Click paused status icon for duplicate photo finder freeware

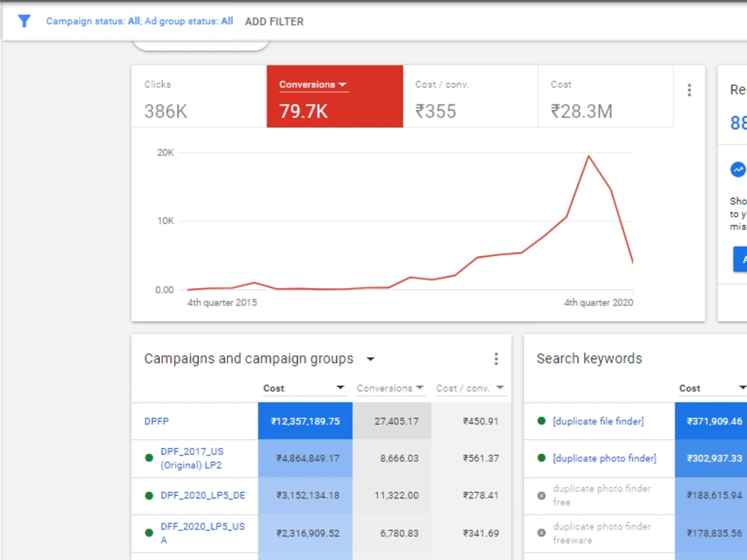click(x=541, y=533)
